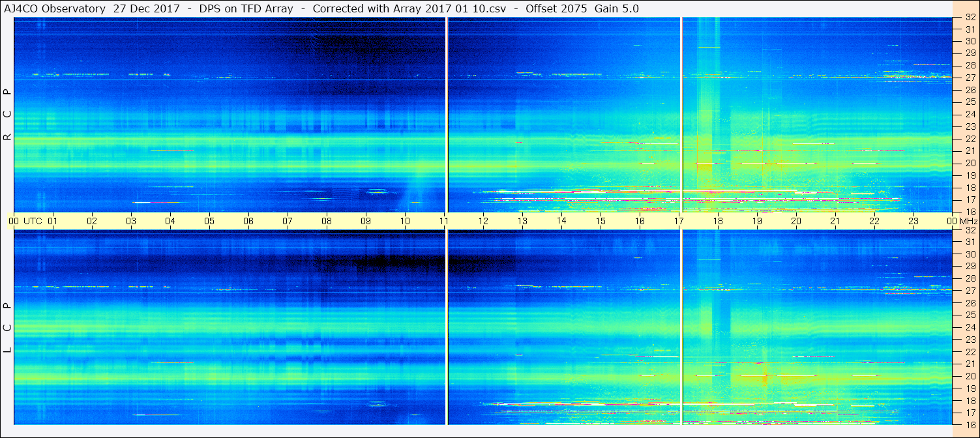Viewport: 980px width, 438px height.
Task: Select hour 12 on the UTC time axis
Action: [483, 221]
